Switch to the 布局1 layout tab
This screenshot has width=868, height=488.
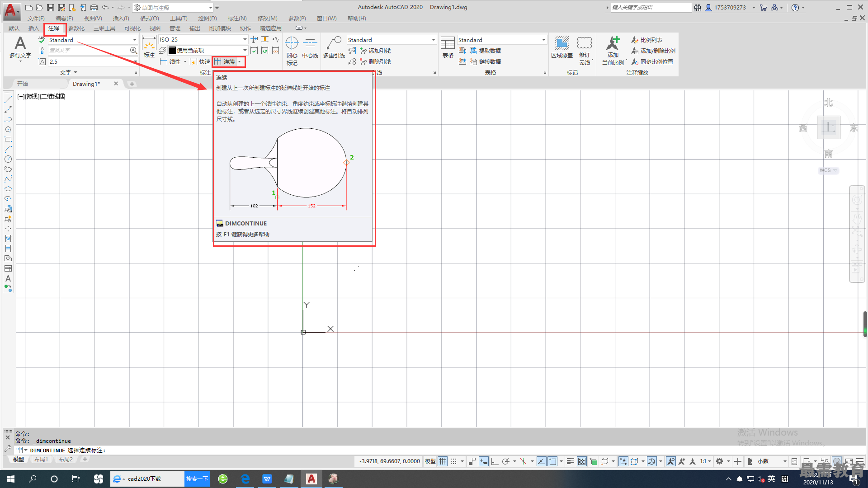pos(41,459)
